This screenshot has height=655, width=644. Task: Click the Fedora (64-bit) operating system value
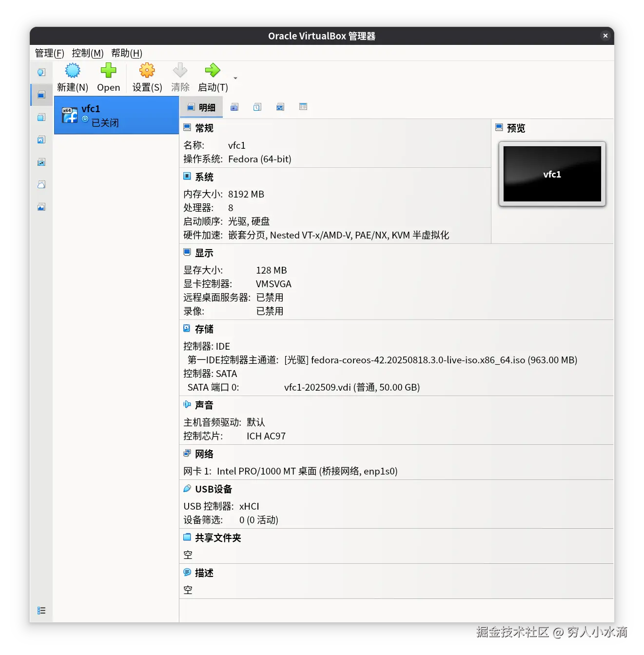(x=260, y=159)
